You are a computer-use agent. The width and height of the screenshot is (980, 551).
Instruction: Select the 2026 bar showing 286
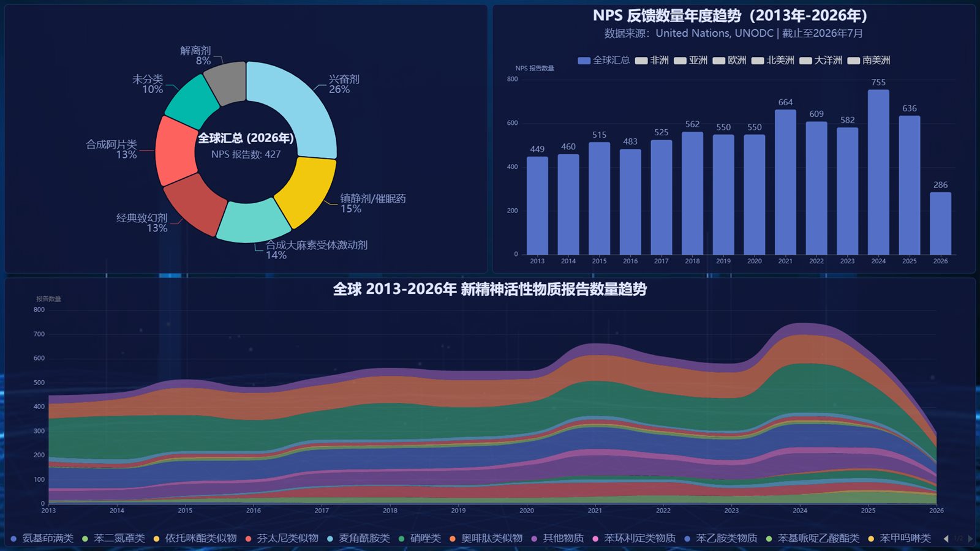940,223
